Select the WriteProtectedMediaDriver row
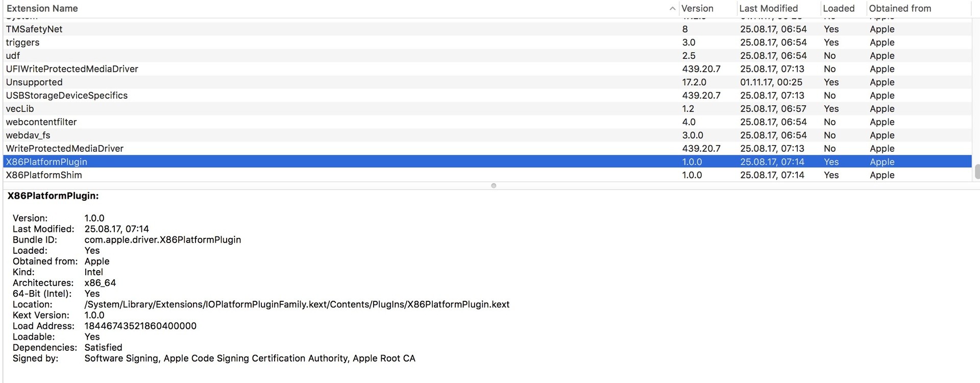The image size is (980, 383). tap(487, 149)
